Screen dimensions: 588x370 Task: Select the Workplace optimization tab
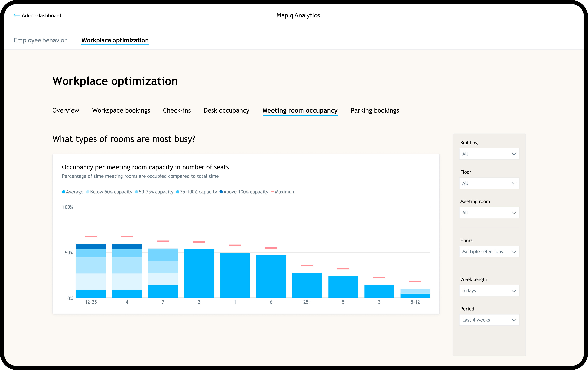(115, 40)
